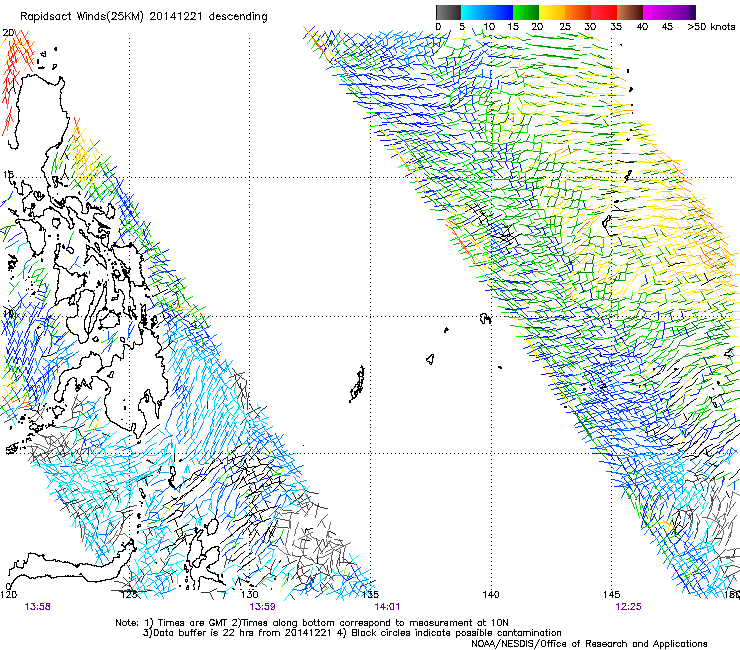Click the 'Rapidscat Winds(25KM) 20141221 descending' title
The height and width of the screenshot is (650, 740).
click(143, 16)
